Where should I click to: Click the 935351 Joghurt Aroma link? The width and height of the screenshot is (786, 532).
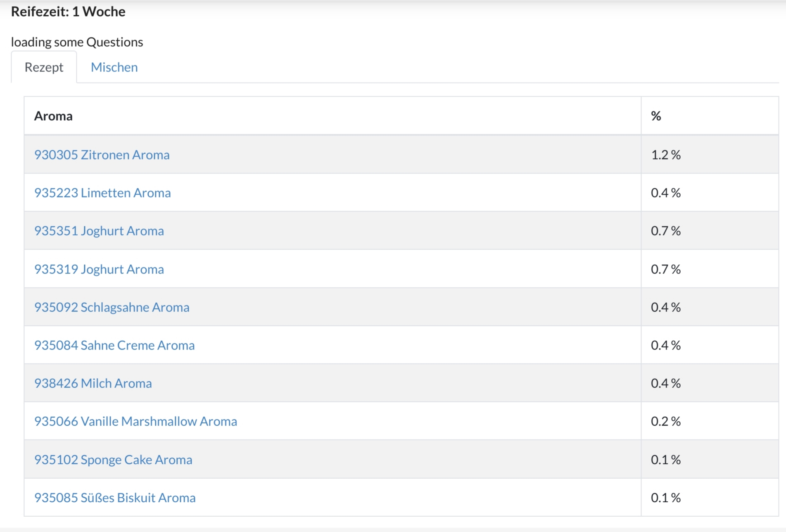pyautogui.click(x=99, y=230)
